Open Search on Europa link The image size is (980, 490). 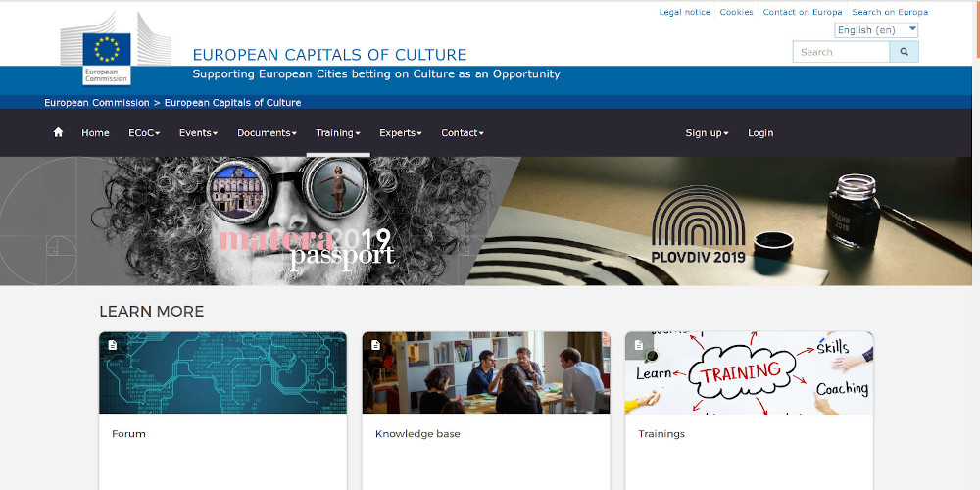(x=890, y=12)
